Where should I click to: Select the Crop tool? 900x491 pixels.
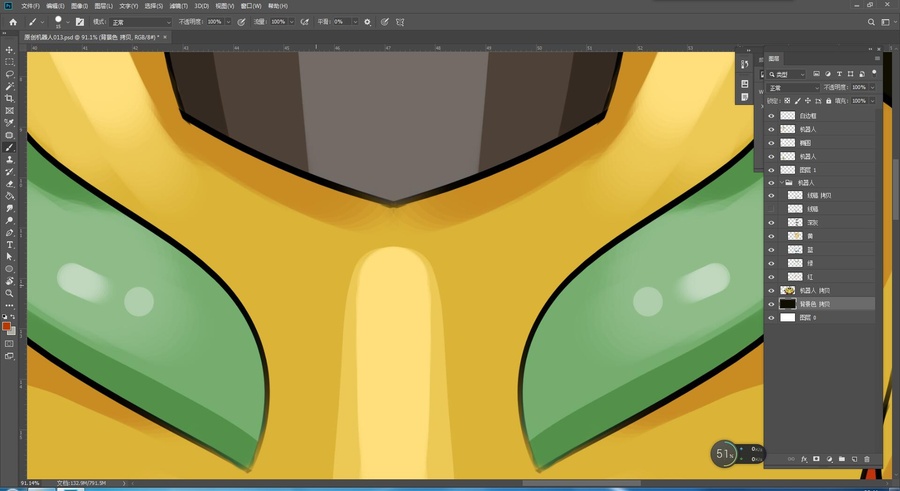point(9,99)
